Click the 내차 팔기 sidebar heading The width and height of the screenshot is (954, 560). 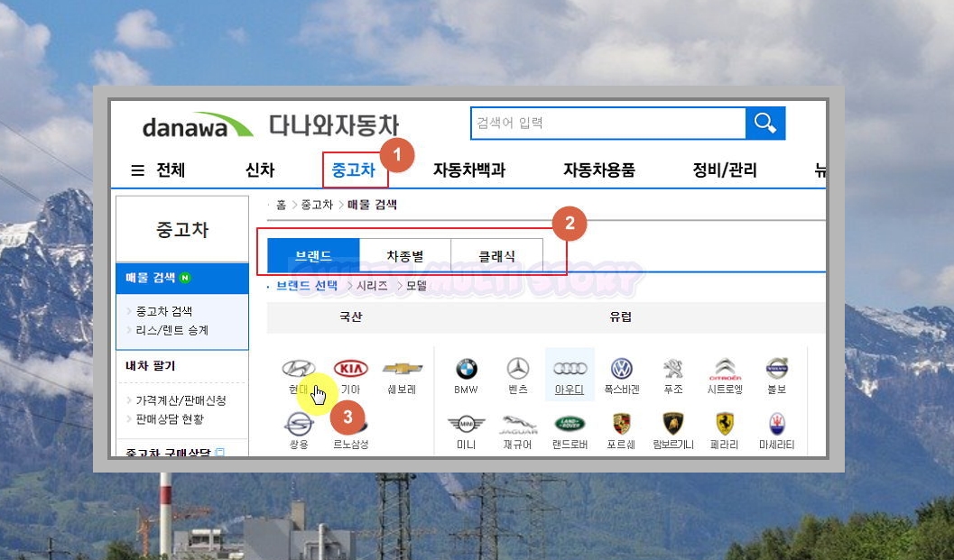(151, 366)
